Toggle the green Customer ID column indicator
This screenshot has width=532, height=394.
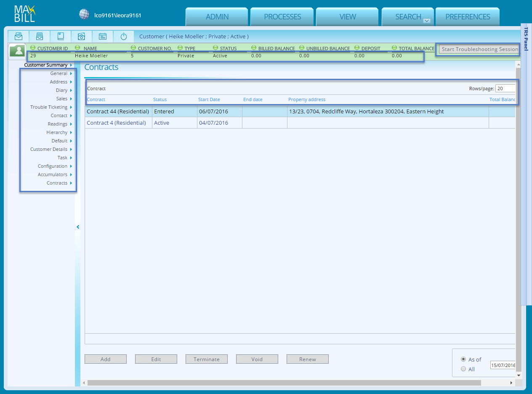point(33,48)
